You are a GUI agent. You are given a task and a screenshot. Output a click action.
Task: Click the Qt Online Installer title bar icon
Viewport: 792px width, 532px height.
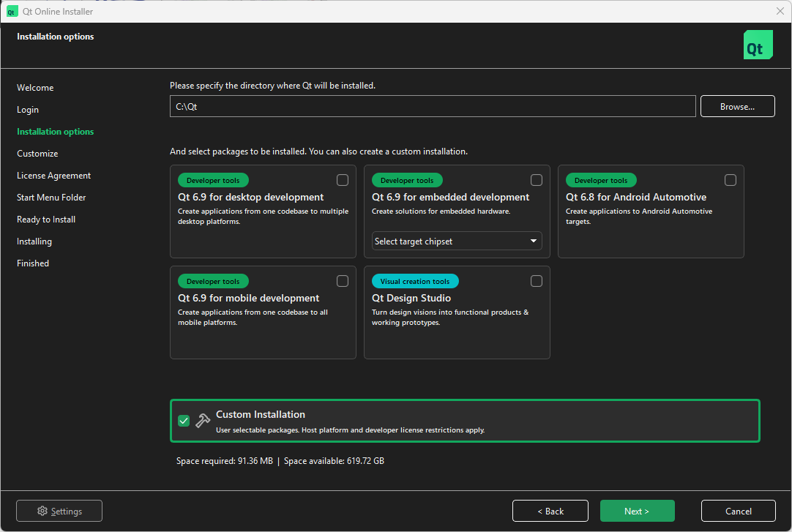[x=12, y=12]
